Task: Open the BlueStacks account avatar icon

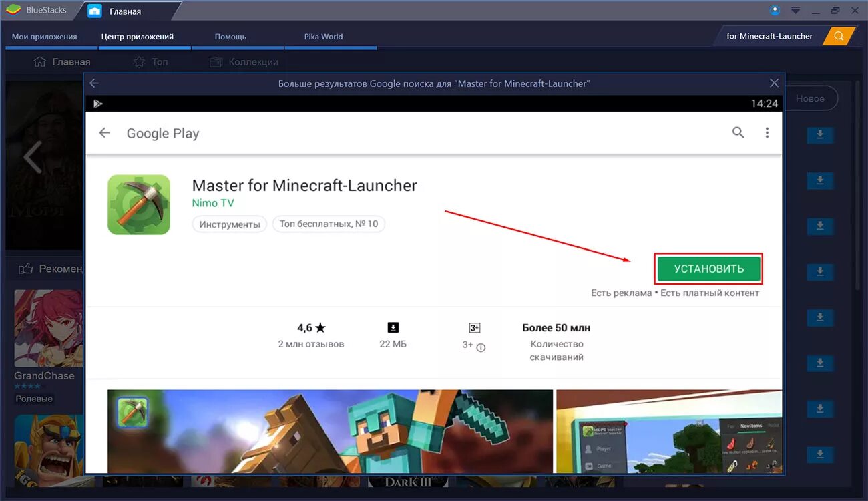Action: pyautogui.click(x=775, y=10)
